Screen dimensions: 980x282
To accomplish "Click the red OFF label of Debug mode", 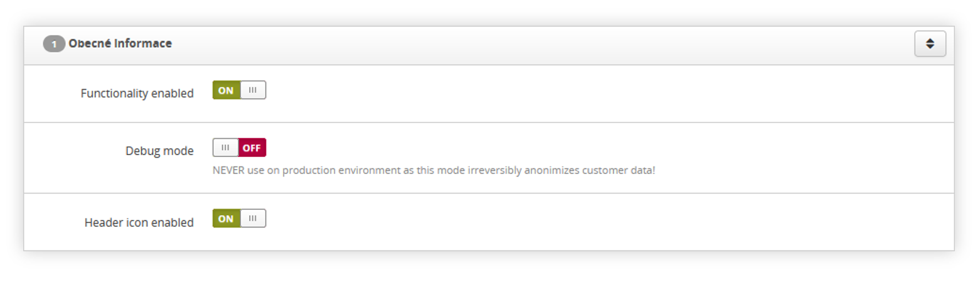I will pyautogui.click(x=252, y=148).
